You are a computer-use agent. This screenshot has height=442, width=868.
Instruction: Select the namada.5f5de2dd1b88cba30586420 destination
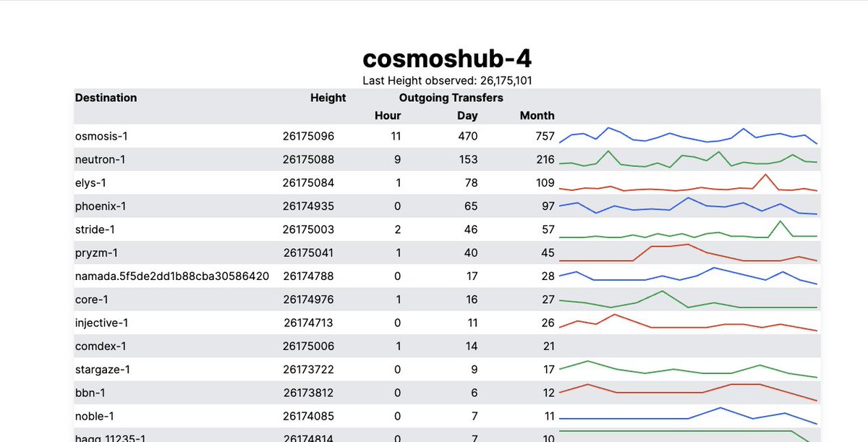172,276
